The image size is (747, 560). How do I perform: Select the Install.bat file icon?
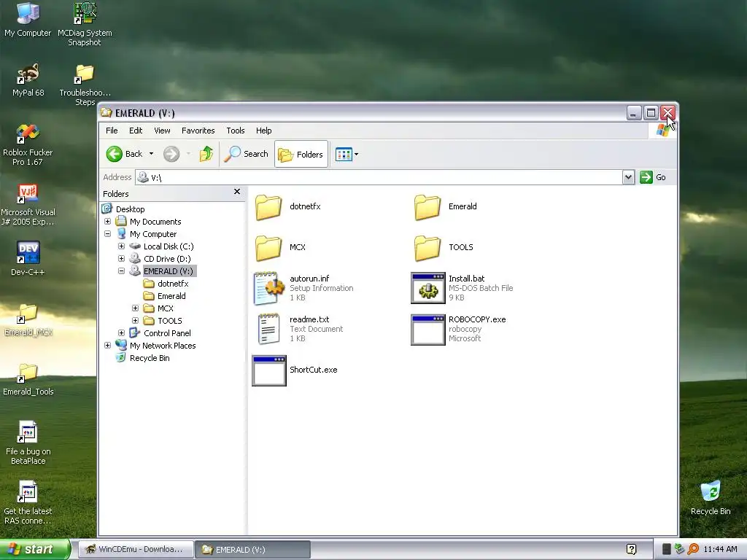(x=427, y=288)
